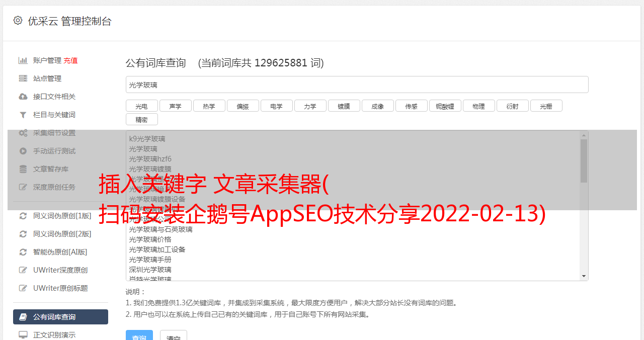The image size is (644, 340).
Task: Select the 物理 tag button
Action: tap(478, 106)
